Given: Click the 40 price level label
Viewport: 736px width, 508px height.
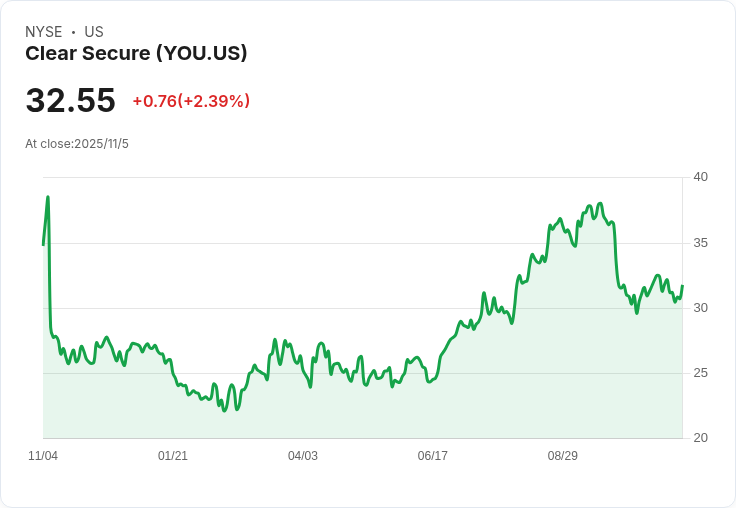Looking at the screenshot, I should tap(700, 177).
